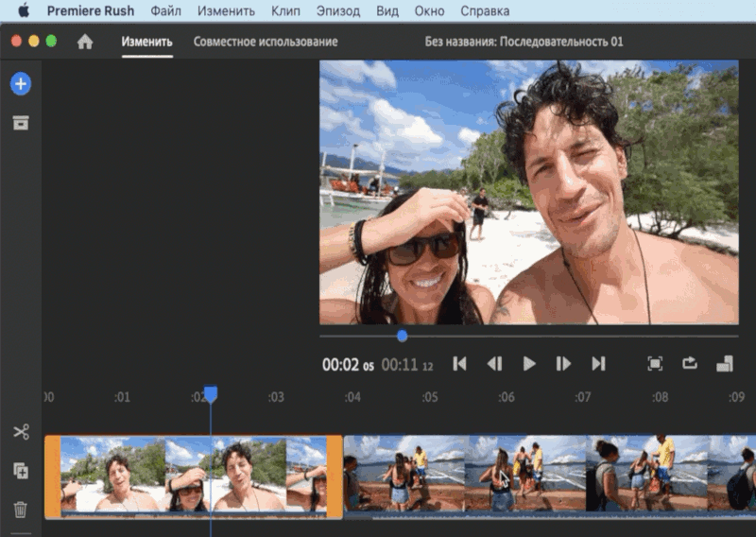Image resolution: width=756 pixels, height=537 pixels.
Task: Open the Файл menu
Action: coord(165,11)
